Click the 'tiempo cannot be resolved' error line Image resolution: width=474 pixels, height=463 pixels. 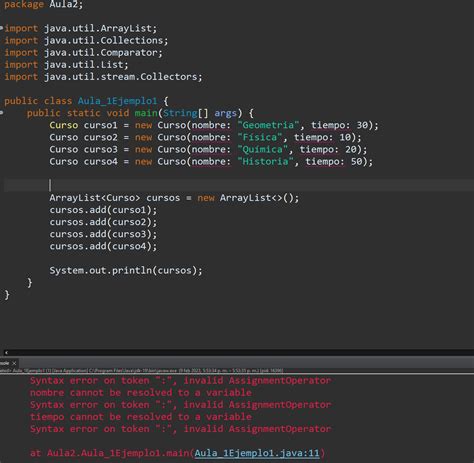141,417
